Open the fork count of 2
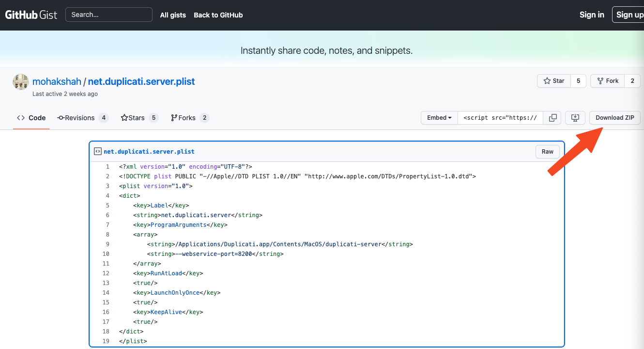This screenshot has width=644, height=349. [x=632, y=81]
